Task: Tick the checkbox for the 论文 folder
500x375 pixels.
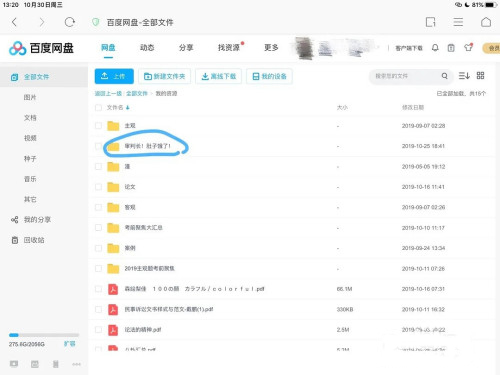Action: click(98, 187)
